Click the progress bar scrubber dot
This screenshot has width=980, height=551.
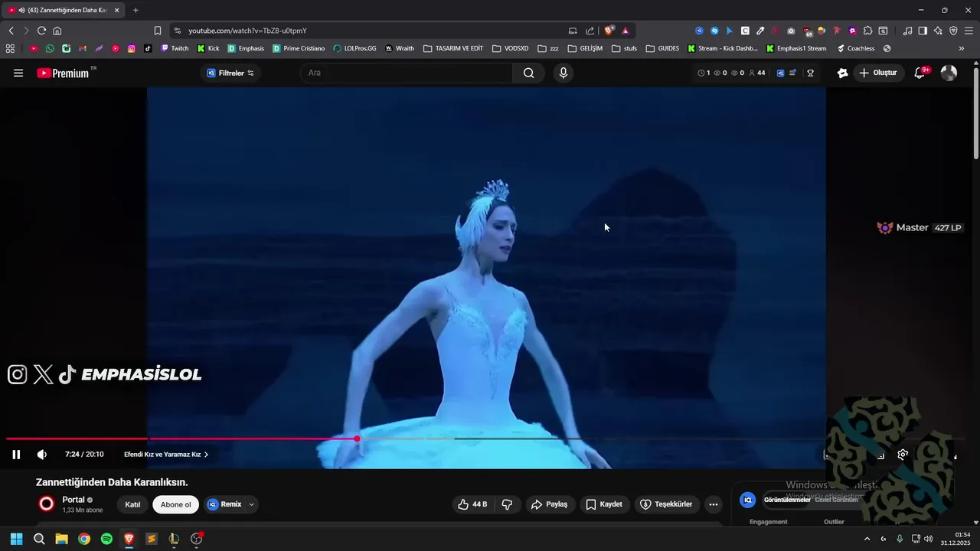click(357, 439)
